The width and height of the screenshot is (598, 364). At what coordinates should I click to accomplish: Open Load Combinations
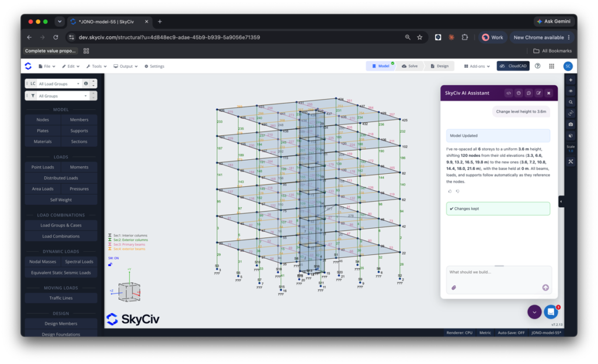point(61,236)
